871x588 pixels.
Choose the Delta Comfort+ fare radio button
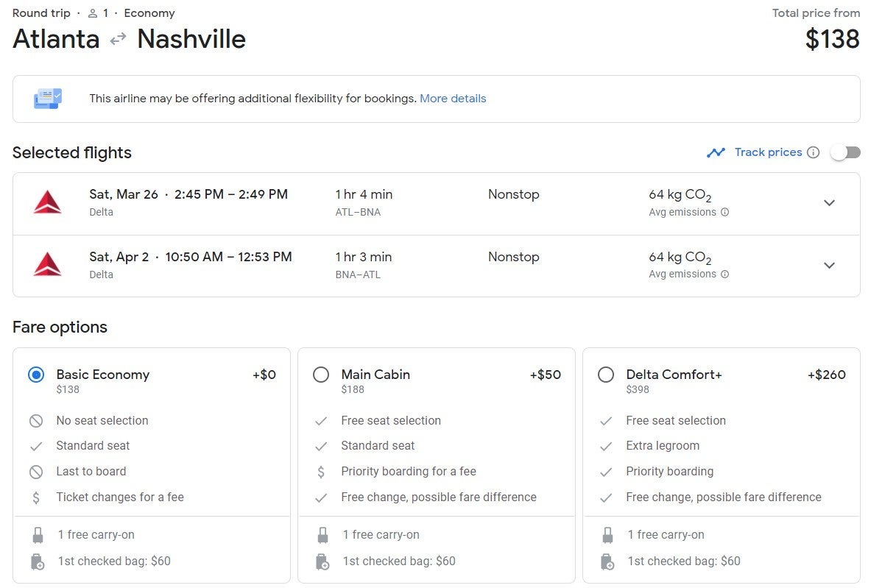click(606, 375)
